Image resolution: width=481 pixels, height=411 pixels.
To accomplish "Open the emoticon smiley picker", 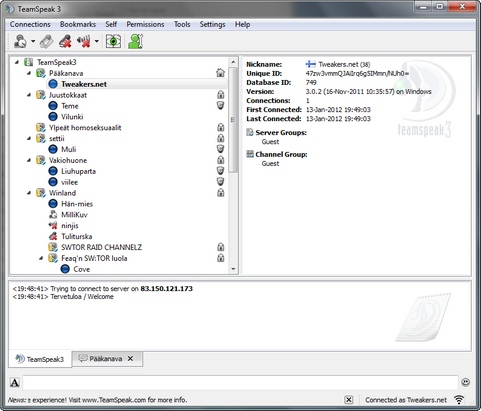I will (466, 382).
